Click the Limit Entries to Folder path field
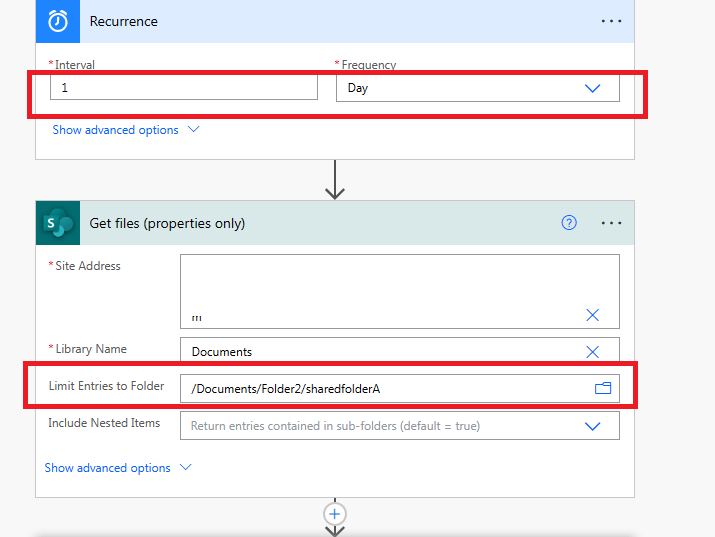 pos(399,388)
